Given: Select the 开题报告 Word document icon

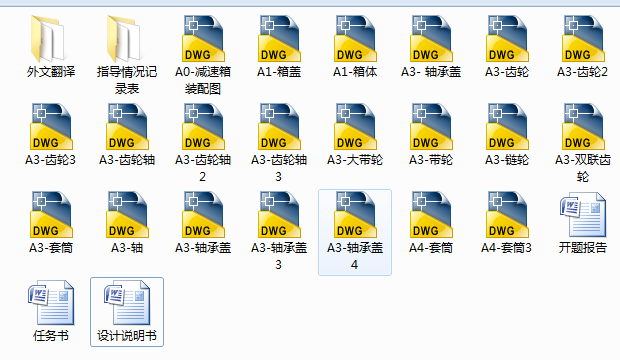Looking at the screenshot, I should point(583,215).
